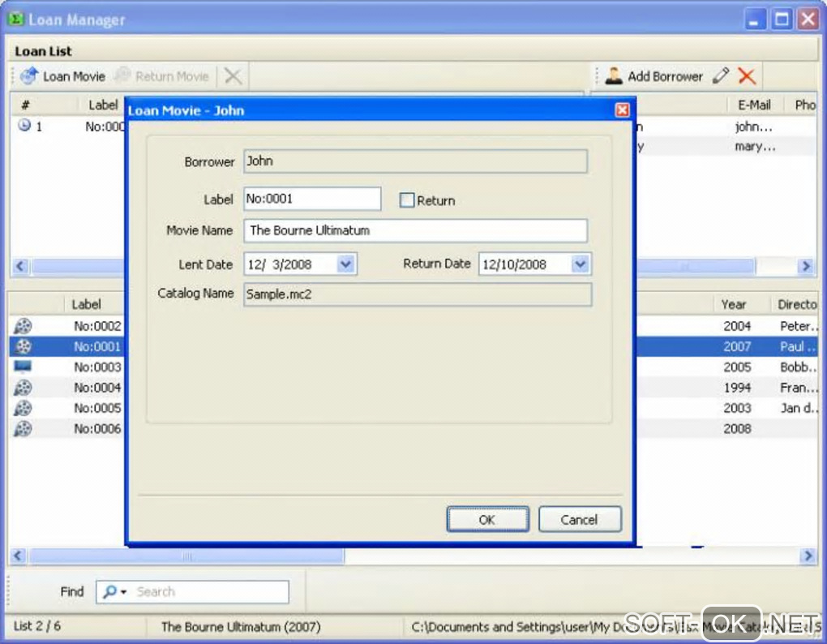
Task: Click the right arrow of borrower list scrollbar
Action: coord(806,266)
